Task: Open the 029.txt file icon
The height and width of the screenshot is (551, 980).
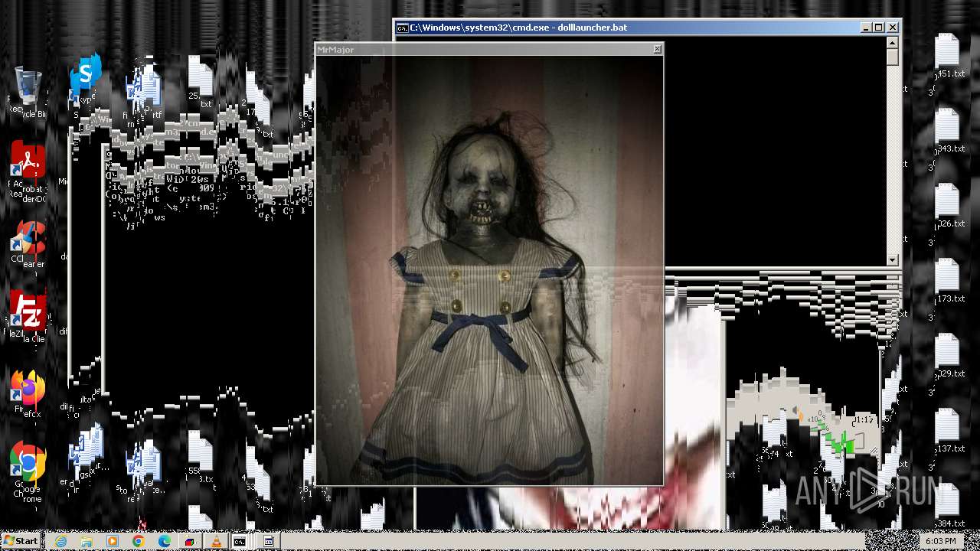Action: [948, 356]
